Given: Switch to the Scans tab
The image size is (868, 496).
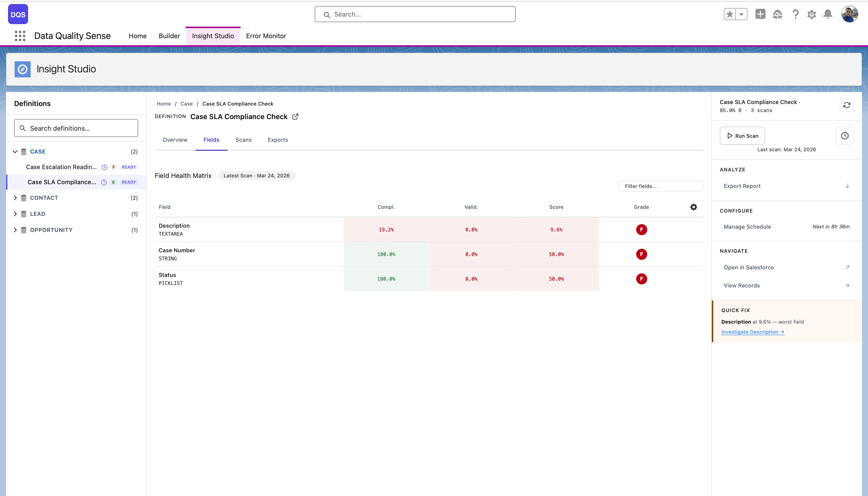Looking at the screenshot, I should tap(243, 140).
